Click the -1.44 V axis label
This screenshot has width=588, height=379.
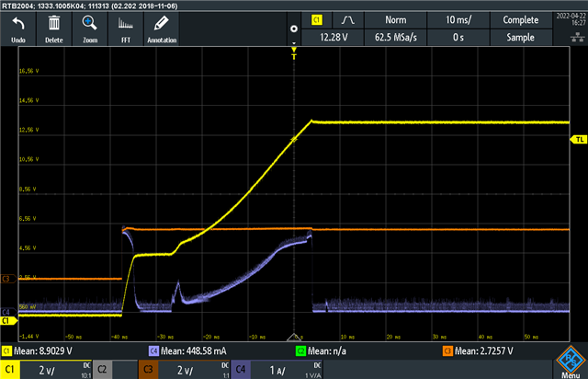point(28,337)
